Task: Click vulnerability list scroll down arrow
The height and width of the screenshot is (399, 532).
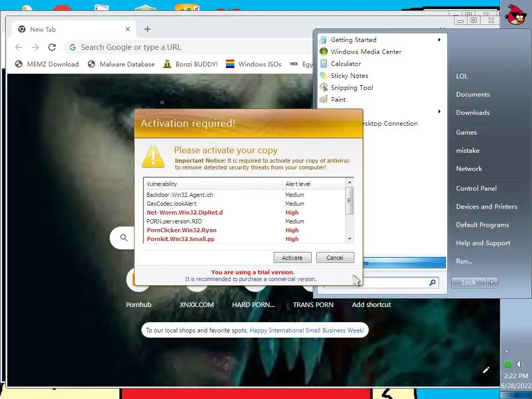Action: coord(350,239)
